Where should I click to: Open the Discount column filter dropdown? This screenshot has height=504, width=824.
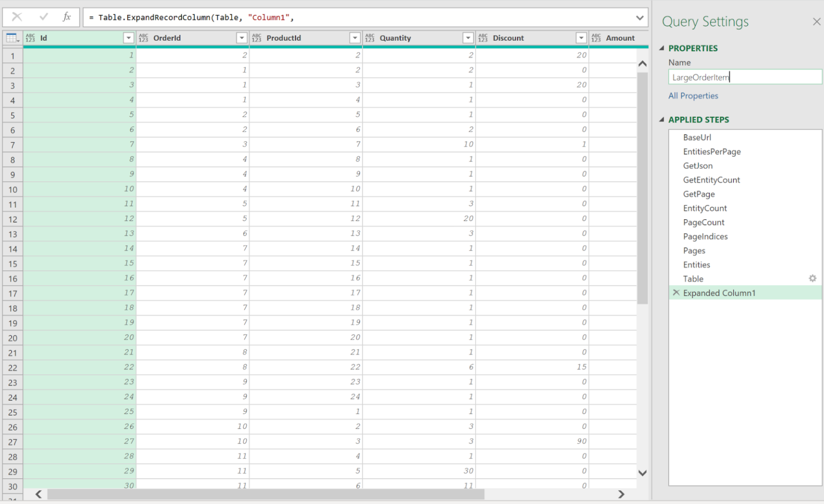581,38
